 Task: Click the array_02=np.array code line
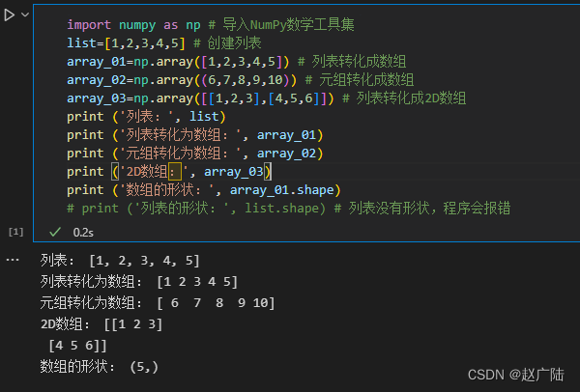point(240,80)
